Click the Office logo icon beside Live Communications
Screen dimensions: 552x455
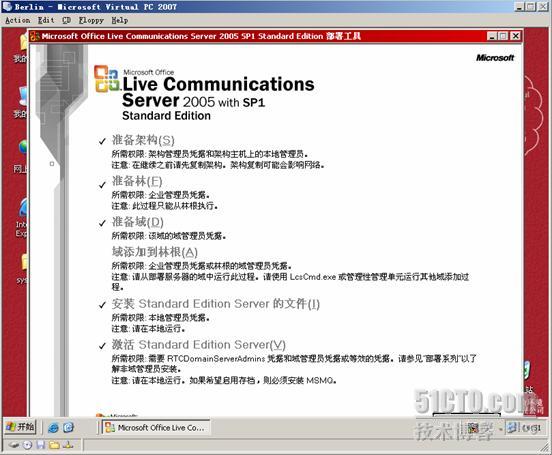point(107,79)
